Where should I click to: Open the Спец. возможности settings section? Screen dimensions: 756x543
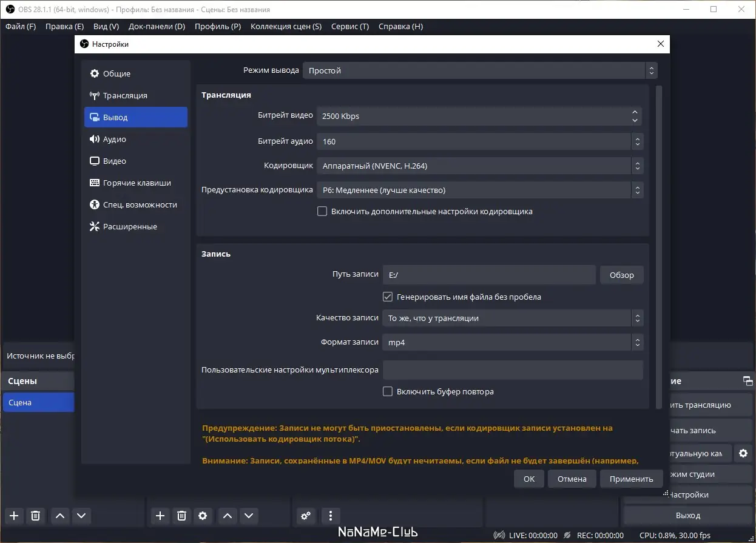pos(136,204)
